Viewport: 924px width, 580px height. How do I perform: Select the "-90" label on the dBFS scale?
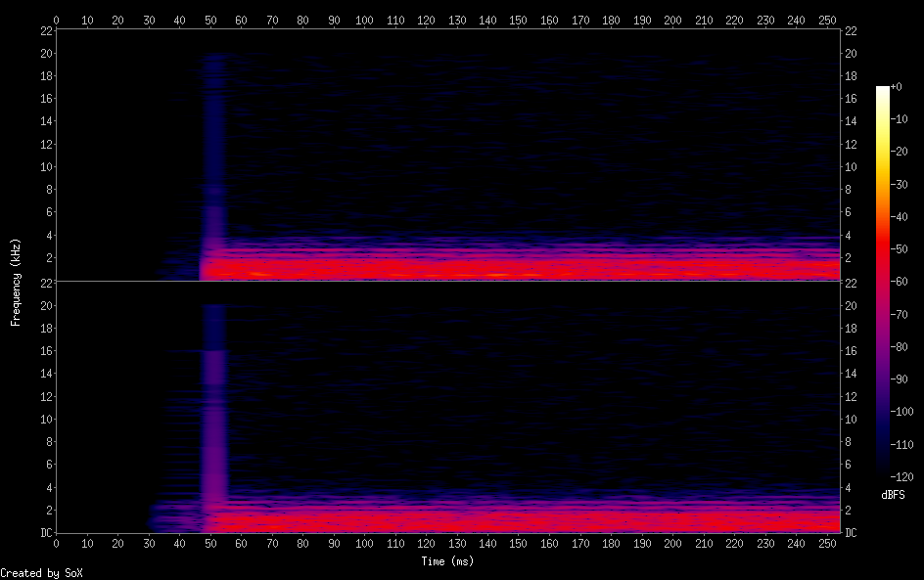click(900, 379)
